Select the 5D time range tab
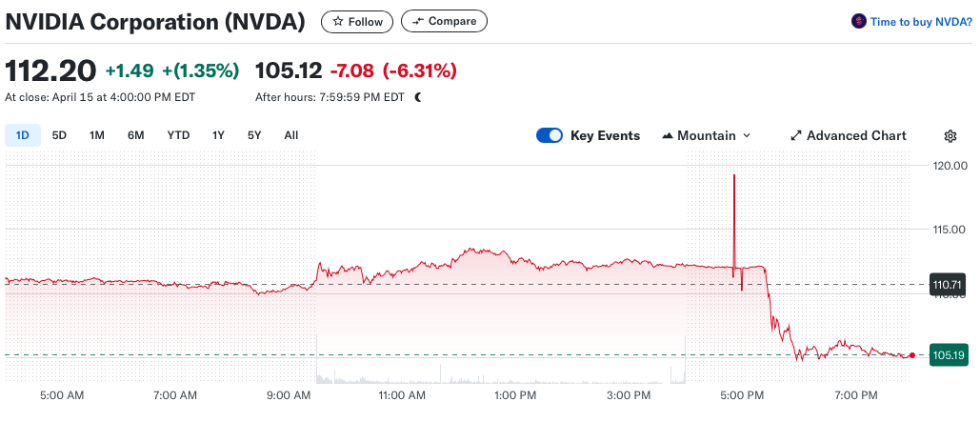Viewport: 980px width, 422px height. click(x=59, y=135)
